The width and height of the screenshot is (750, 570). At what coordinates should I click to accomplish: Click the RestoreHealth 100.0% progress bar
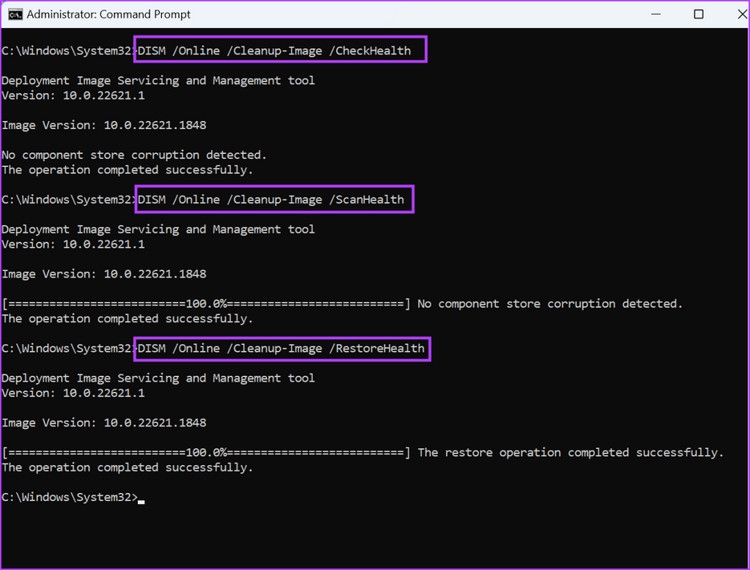(206, 452)
